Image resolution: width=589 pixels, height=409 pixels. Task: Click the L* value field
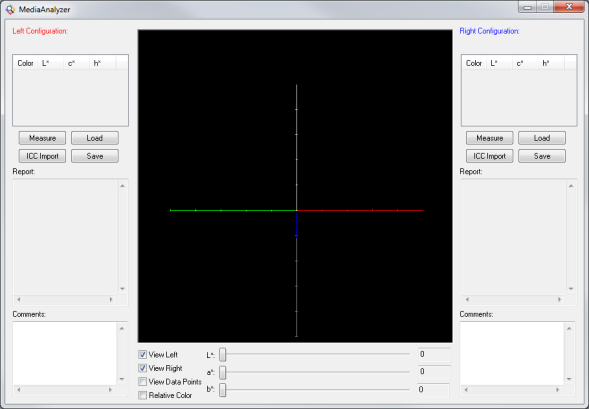434,355
